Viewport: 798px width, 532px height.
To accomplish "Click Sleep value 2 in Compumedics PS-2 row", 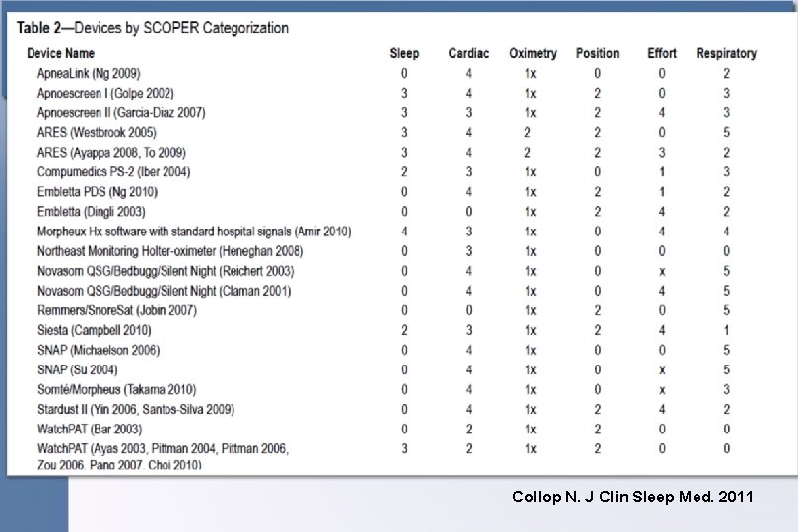I will pyautogui.click(x=404, y=172).
